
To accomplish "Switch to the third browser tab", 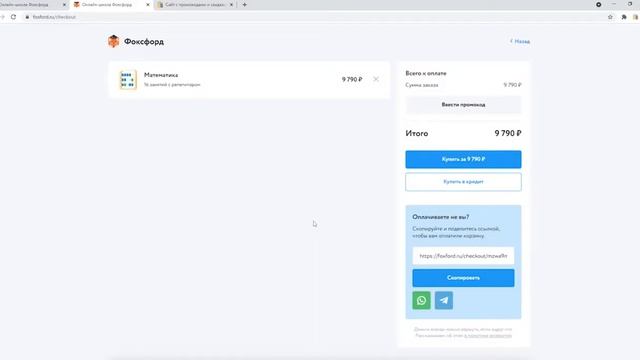I will (x=194, y=5).
